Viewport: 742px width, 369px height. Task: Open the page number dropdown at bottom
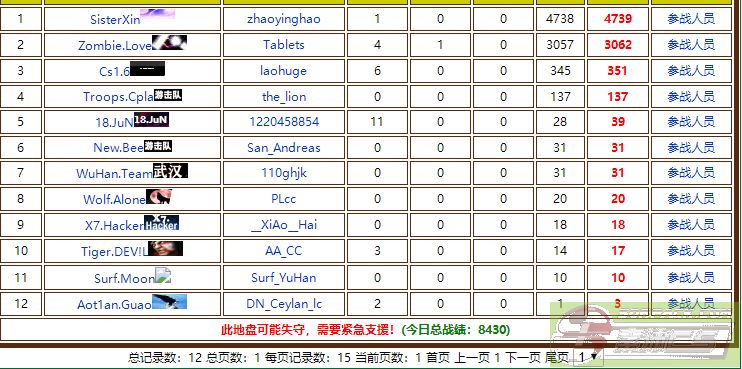point(586,358)
